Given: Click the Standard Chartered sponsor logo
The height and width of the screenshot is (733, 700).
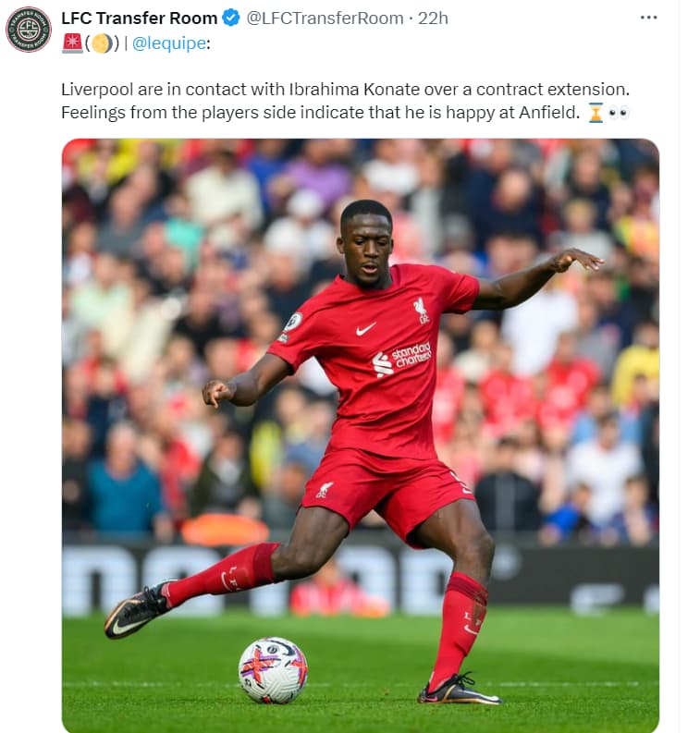Looking at the screenshot, I should click(x=401, y=359).
